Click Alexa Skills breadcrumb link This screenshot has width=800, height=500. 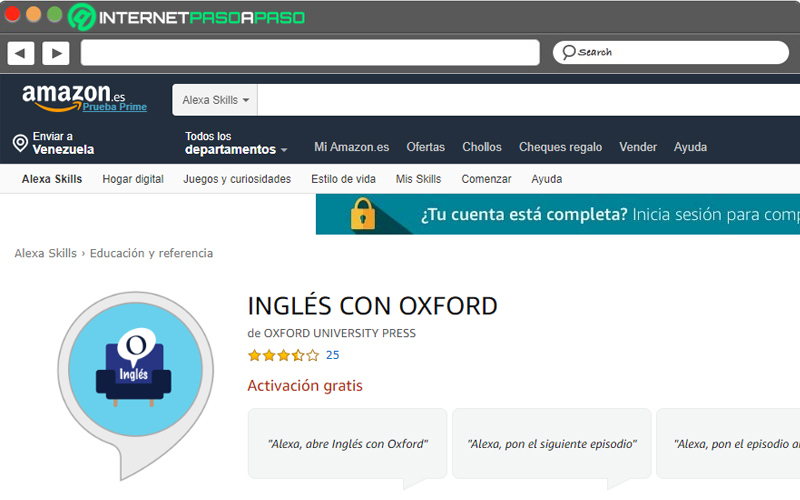click(45, 253)
